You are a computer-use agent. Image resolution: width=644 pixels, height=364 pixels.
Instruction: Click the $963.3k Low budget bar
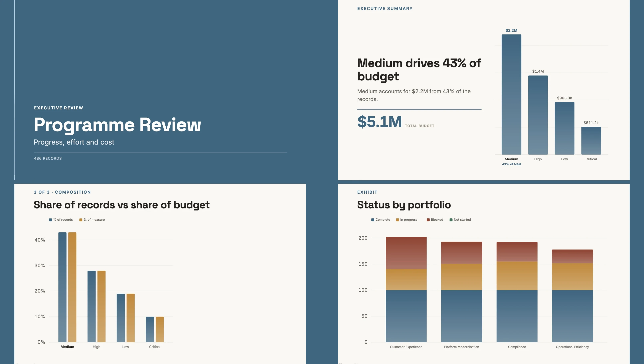tap(564, 128)
